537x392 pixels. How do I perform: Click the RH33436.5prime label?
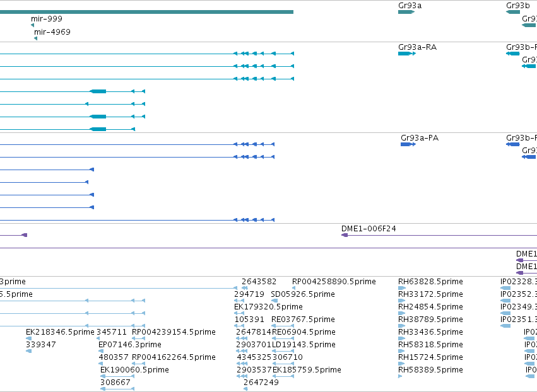coord(430,332)
